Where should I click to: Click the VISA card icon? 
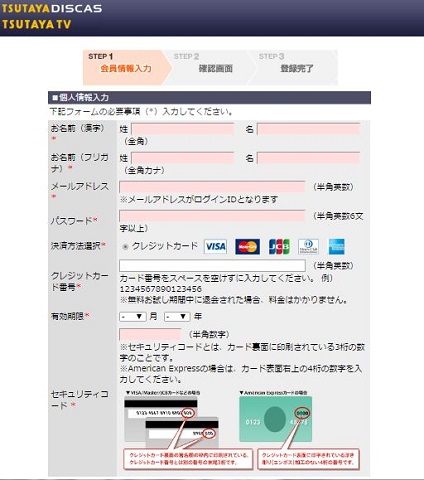click(215, 247)
